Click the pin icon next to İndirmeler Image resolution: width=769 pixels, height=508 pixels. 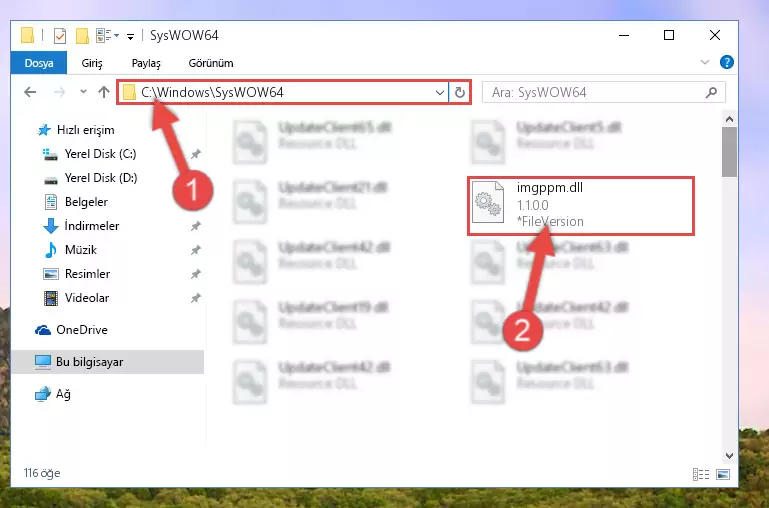(x=195, y=226)
